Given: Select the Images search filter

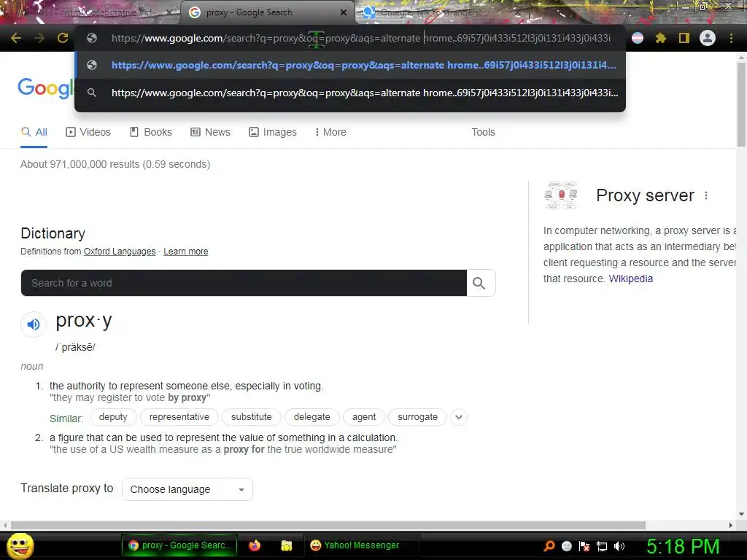Looking at the screenshot, I should (273, 132).
